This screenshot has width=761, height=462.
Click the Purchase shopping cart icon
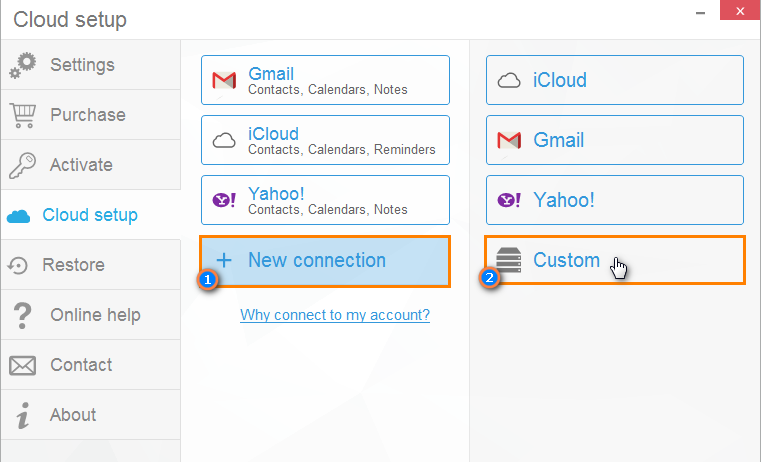coord(23,116)
